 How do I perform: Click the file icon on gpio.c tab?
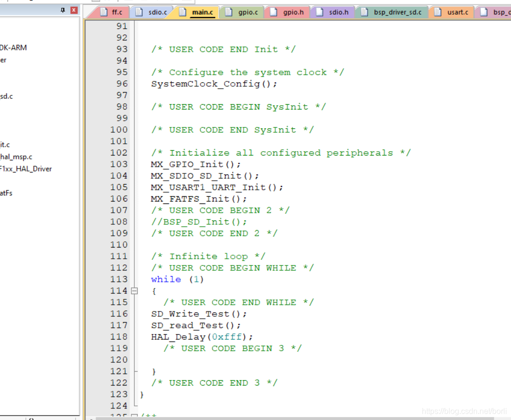point(229,12)
